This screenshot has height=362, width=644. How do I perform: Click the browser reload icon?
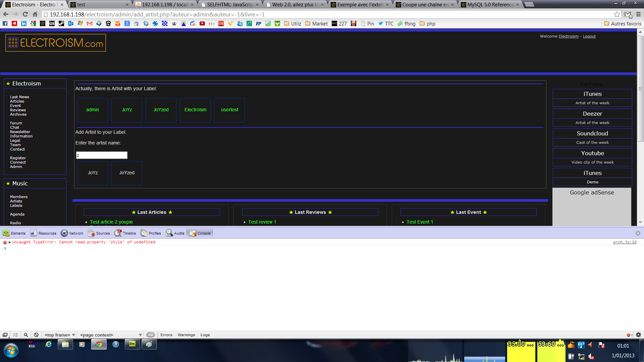25,14
